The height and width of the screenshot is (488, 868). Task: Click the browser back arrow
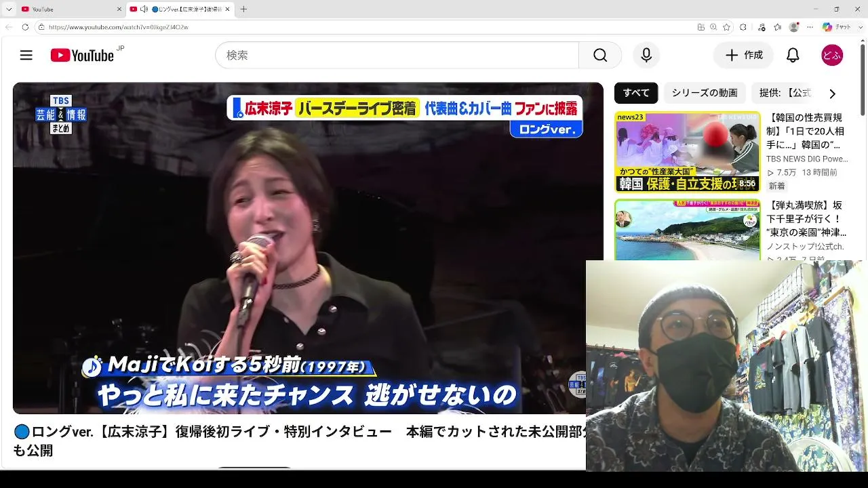click(9, 27)
